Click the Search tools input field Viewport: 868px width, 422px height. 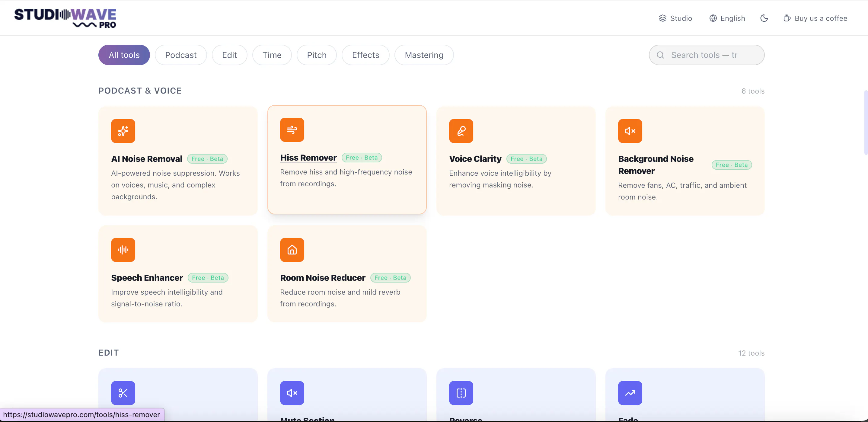coord(707,55)
